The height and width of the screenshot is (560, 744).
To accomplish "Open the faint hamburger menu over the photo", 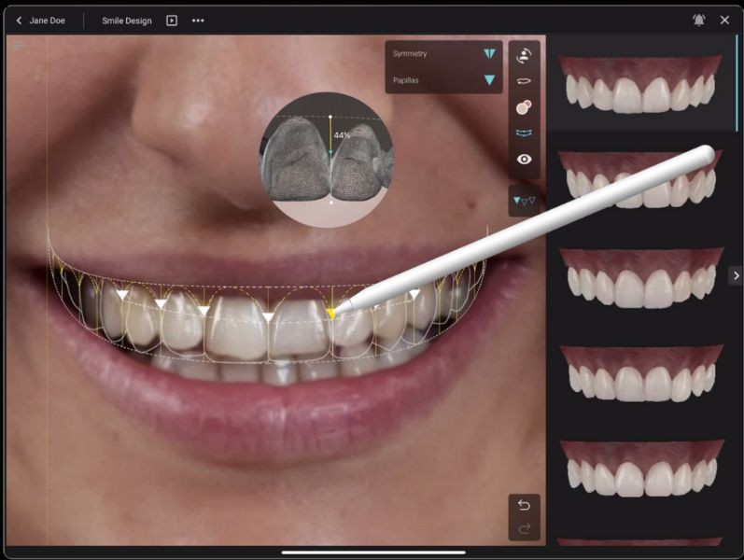I will coord(20,46).
